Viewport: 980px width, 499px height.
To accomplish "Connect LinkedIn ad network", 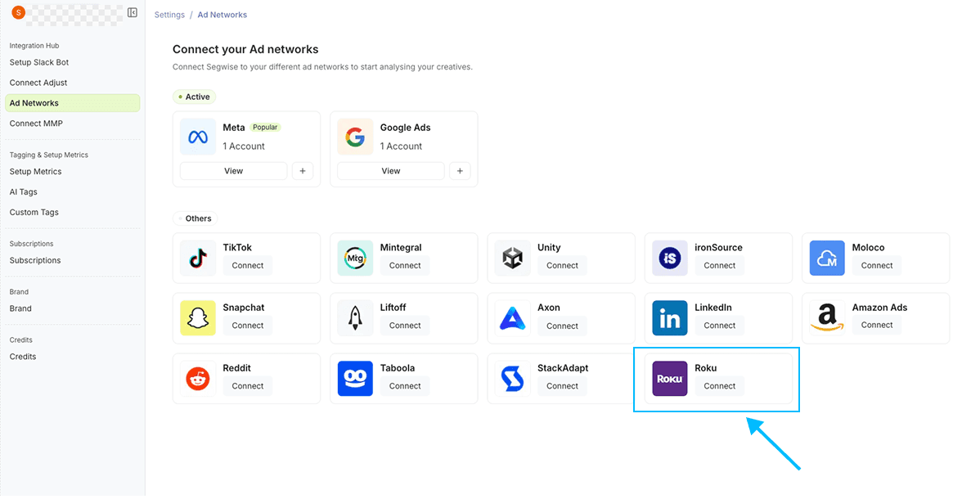I will click(x=719, y=326).
